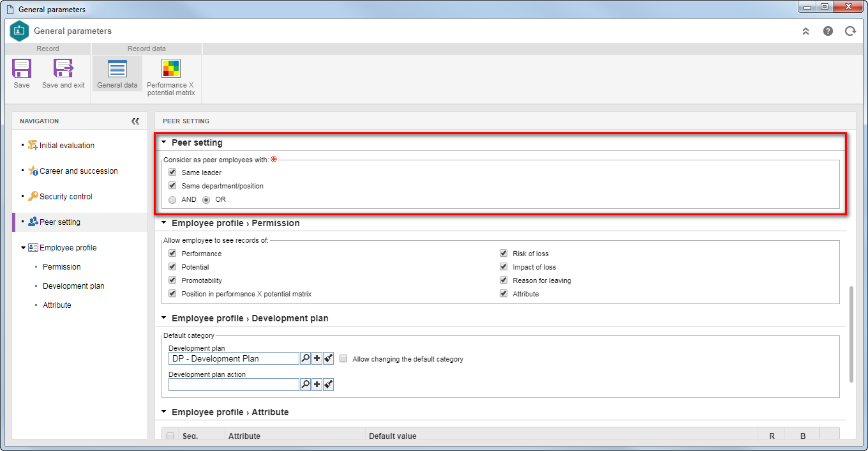Viewport: 868px width, 451px height.
Task: Collapse the header with double-chevron icon
Action: click(805, 31)
